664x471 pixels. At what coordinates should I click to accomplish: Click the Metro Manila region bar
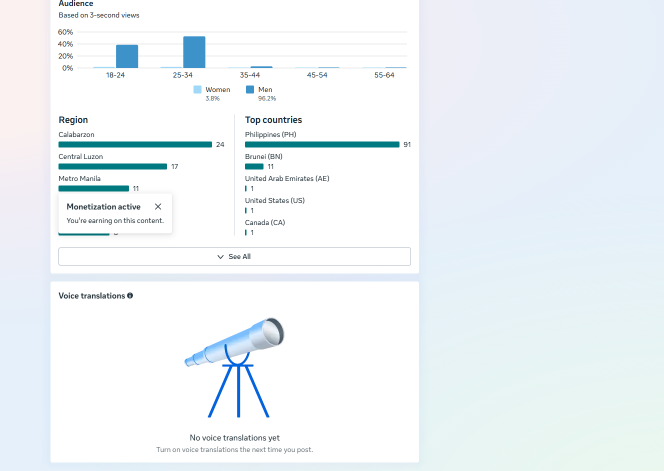pyautogui.click(x=94, y=188)
